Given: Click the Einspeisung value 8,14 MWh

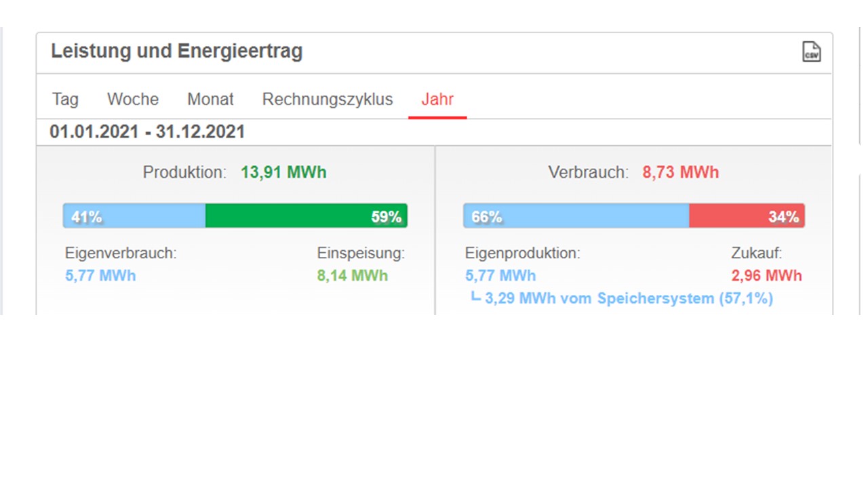Looking at the screenshot, I should point(353,276).
